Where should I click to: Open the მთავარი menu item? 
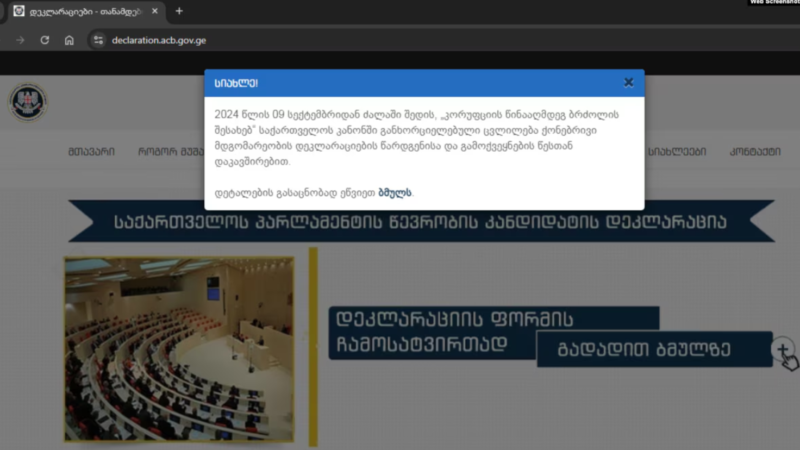coord(92,152)
